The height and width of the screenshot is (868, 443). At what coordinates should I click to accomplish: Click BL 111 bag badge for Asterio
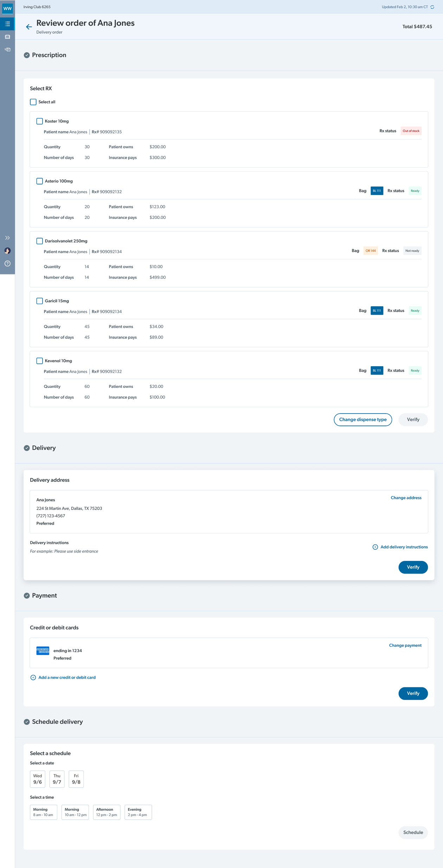click(x=377, y=191)
